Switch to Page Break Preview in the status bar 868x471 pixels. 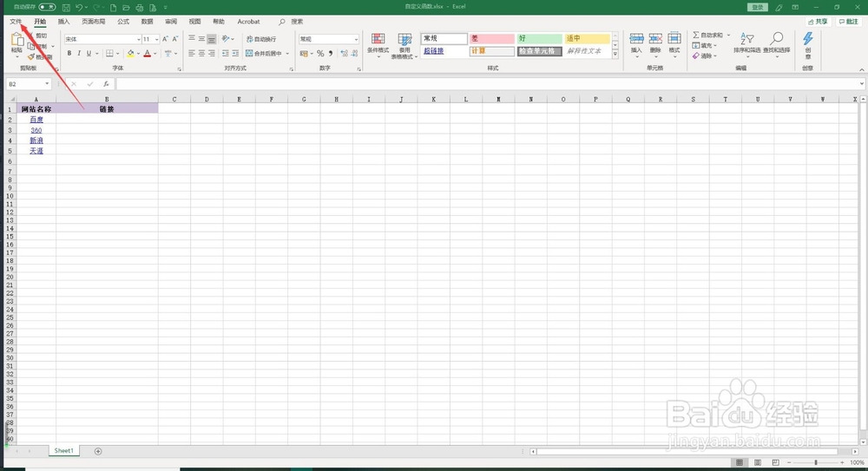775,462
